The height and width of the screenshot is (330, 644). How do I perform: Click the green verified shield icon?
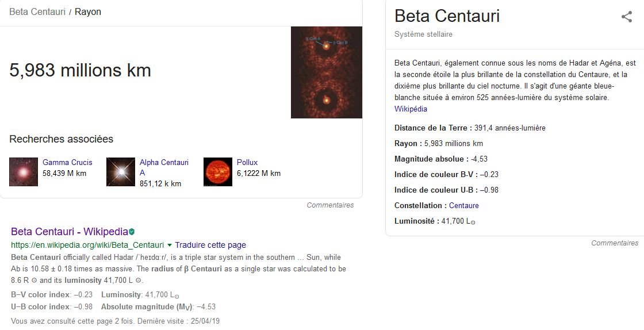(132, 232)
